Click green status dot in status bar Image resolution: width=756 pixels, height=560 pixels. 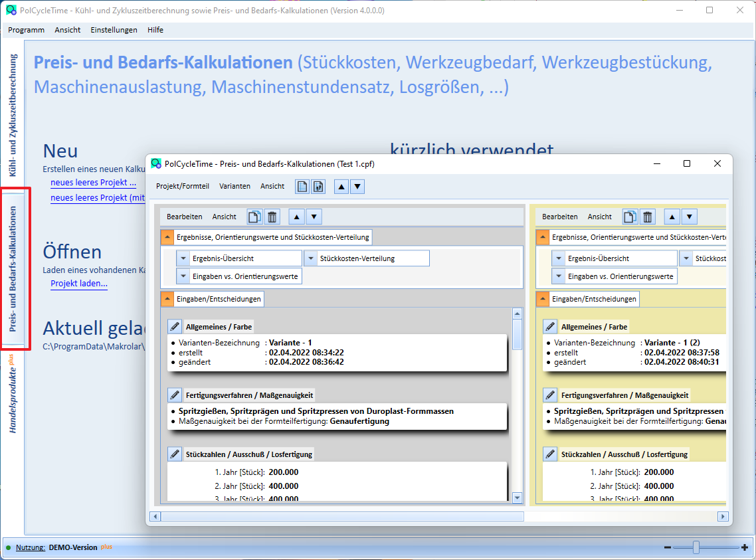(x=8, y=547)
